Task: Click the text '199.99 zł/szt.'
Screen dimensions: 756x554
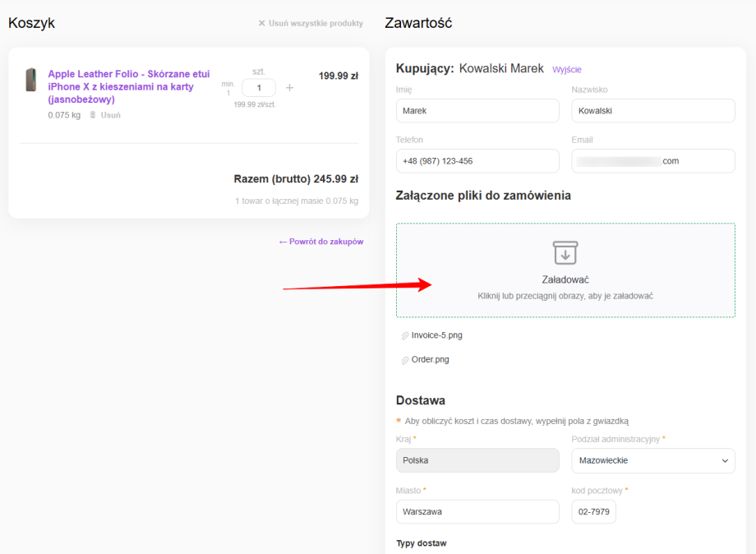Action: pos(255,104)
